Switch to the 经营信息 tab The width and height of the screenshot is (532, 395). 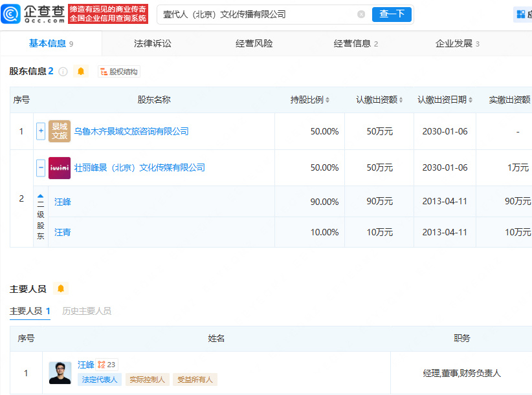click(x=355, y=43)
